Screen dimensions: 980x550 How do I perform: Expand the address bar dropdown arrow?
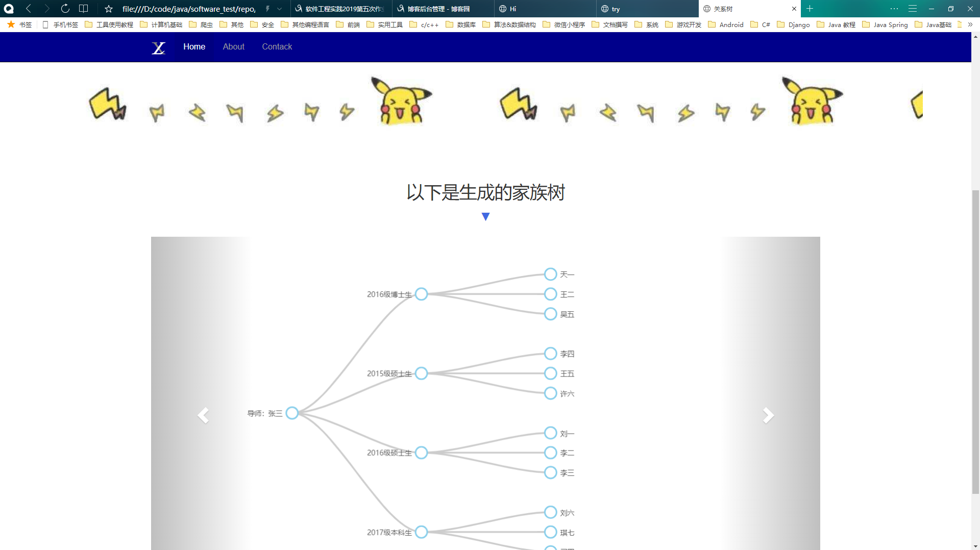(x=279, y=9)
